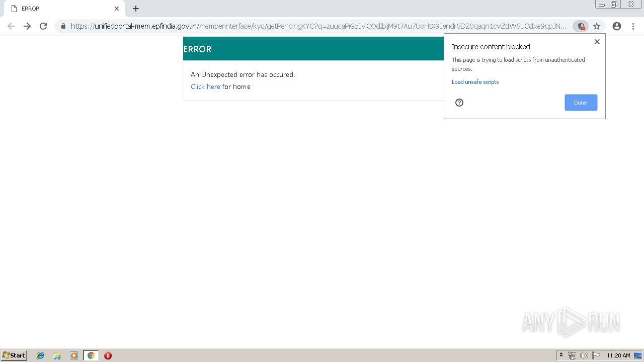The height and width of the screenshot is (362, 644).
Task: Open Chrome profile account menu
Action: pyautogui.click(x=617, y=26)
